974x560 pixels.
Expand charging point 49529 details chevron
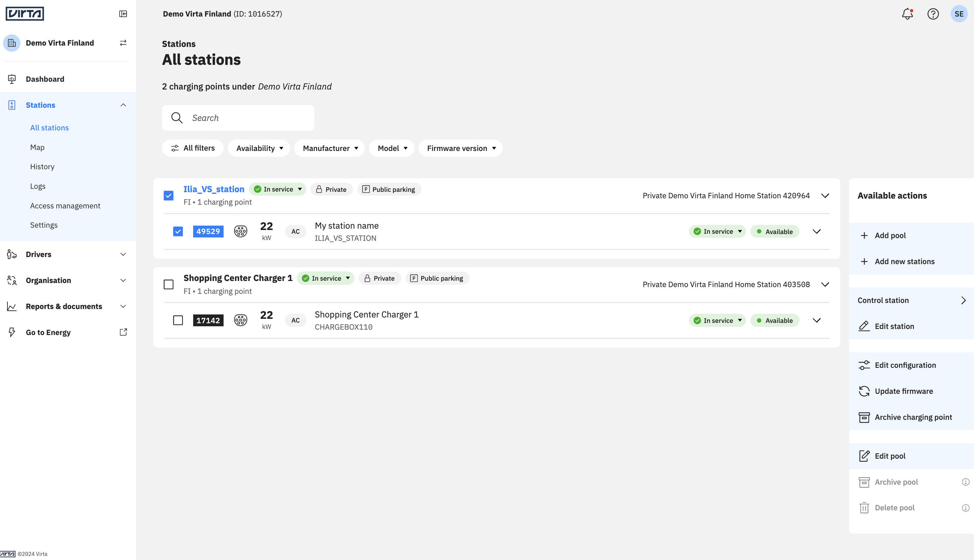[816, 231]
